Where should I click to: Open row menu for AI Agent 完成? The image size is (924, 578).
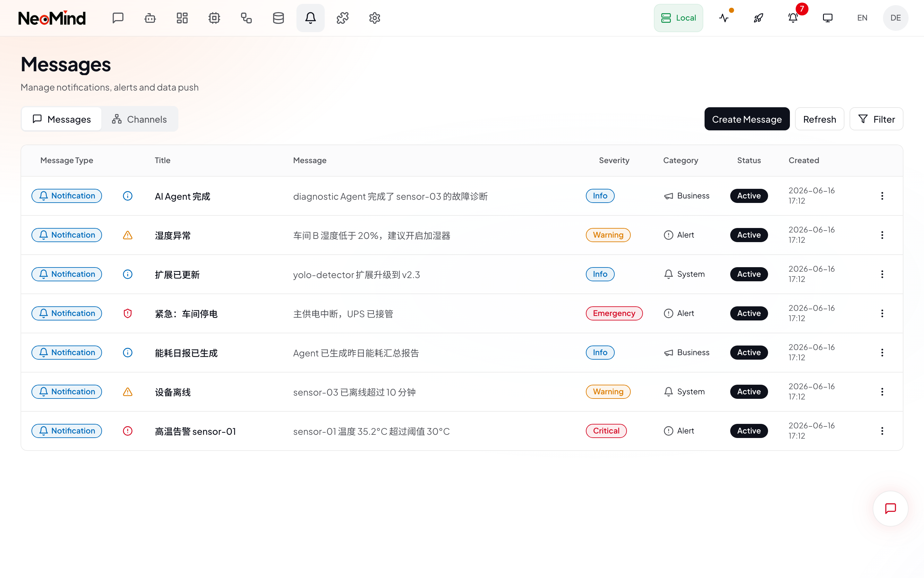tap(882, 196)
